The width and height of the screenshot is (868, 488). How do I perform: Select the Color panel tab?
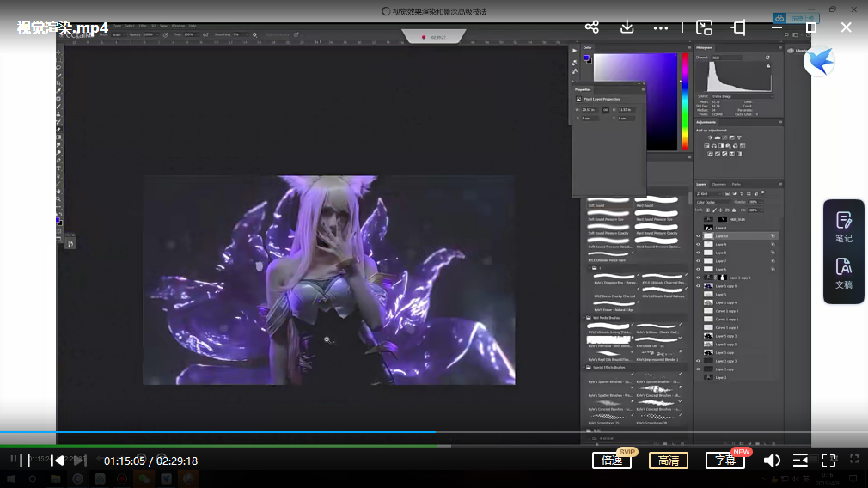pos(587,47)
